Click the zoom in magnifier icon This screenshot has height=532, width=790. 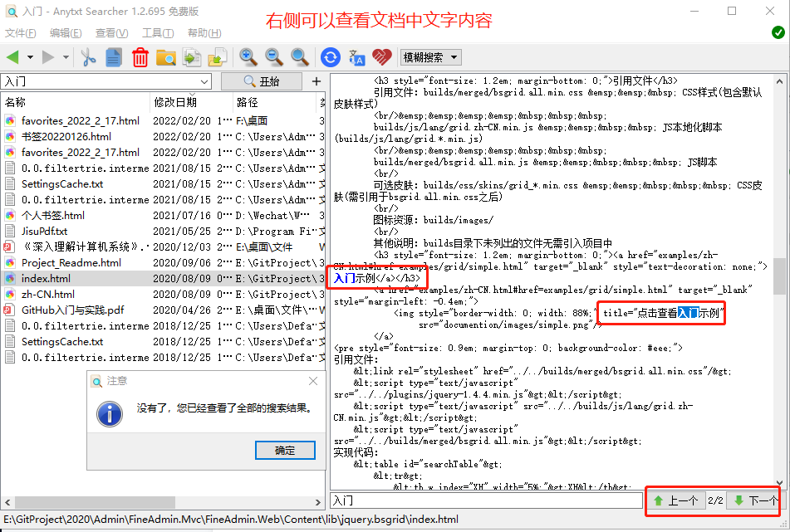coord(248,57)
